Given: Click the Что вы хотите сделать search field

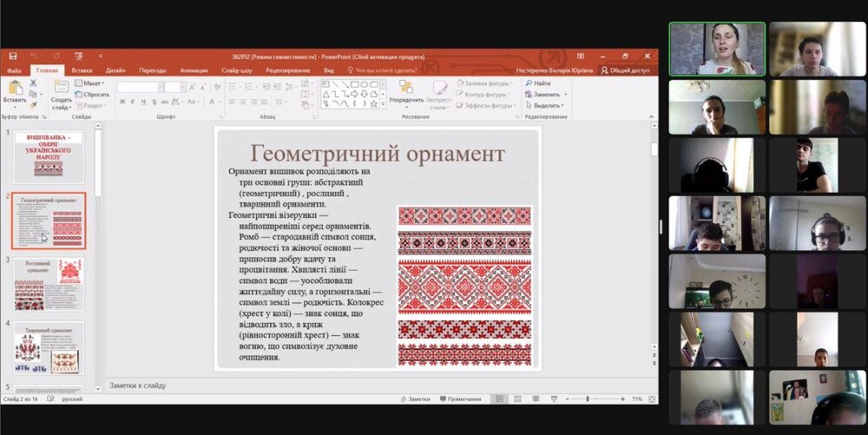Looking at the screenshot, I should pos(382,70).
